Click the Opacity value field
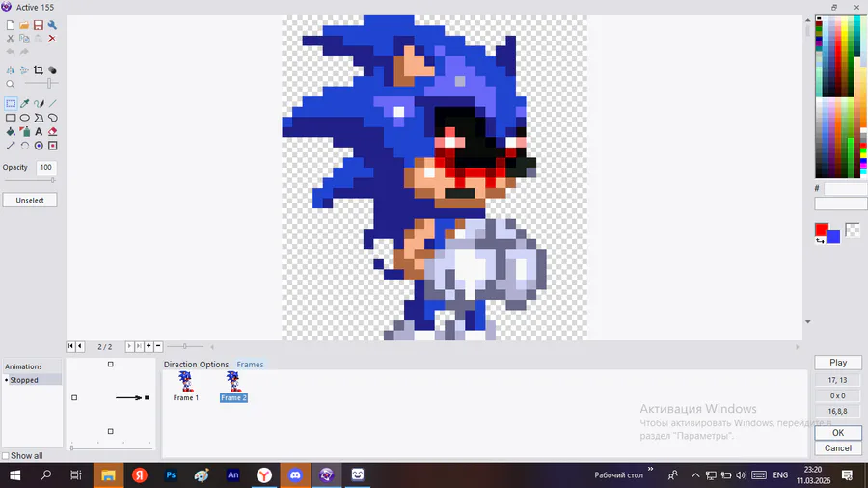 tap(46, 167)
